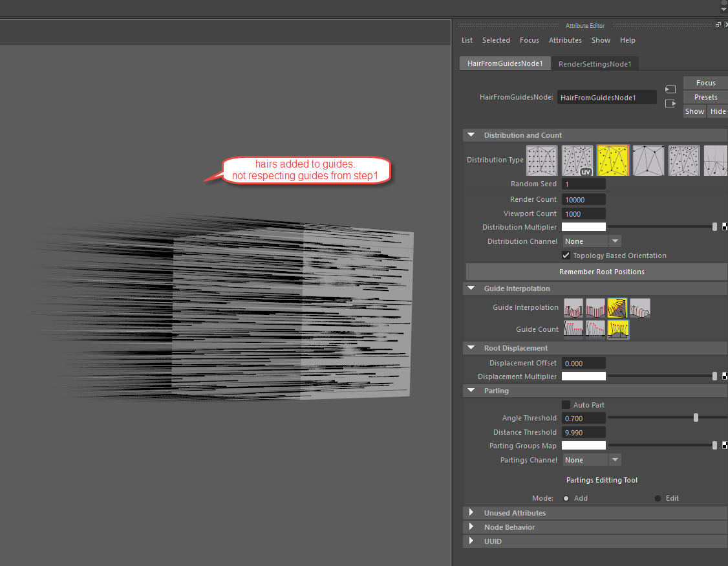The image size is (728, 566).
Task: Open the Attributes menu
Action: pos(565,40)
